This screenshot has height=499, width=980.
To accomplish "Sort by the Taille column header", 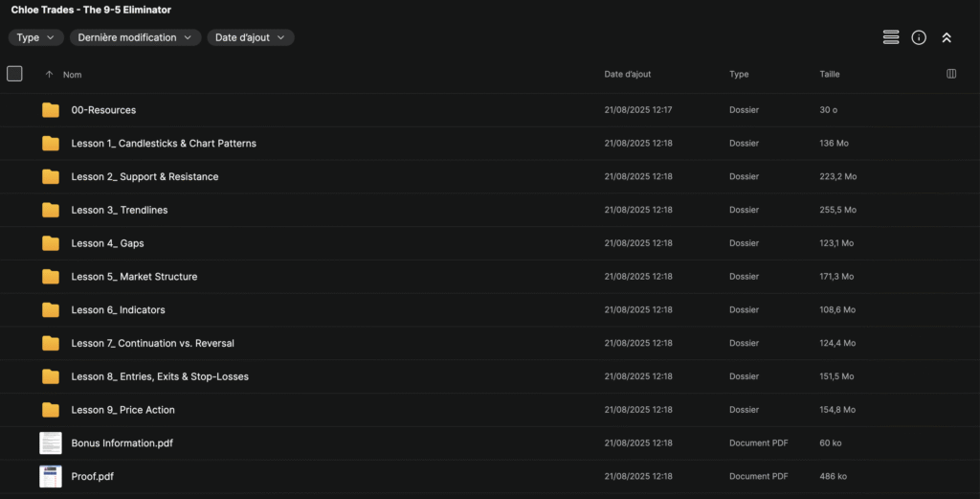I will (830, 75).
